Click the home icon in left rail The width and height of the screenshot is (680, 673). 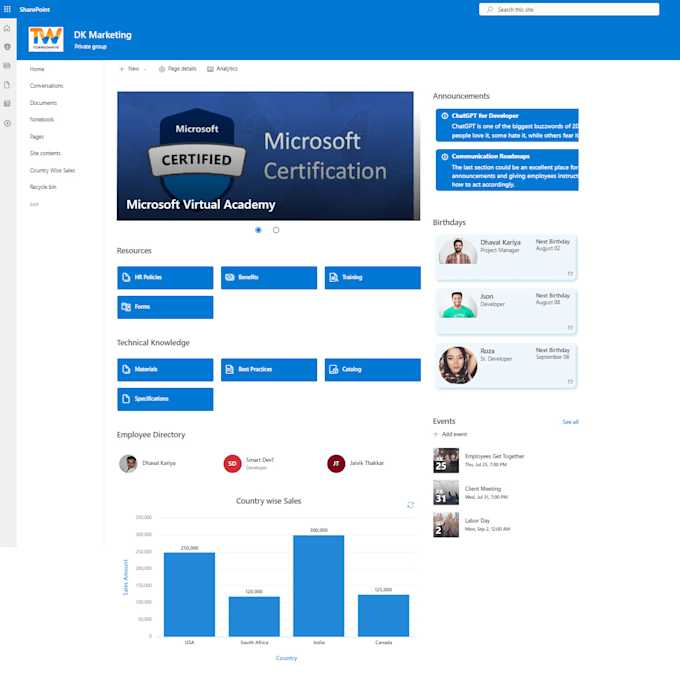pyautogui.click(x=7, y=28)
